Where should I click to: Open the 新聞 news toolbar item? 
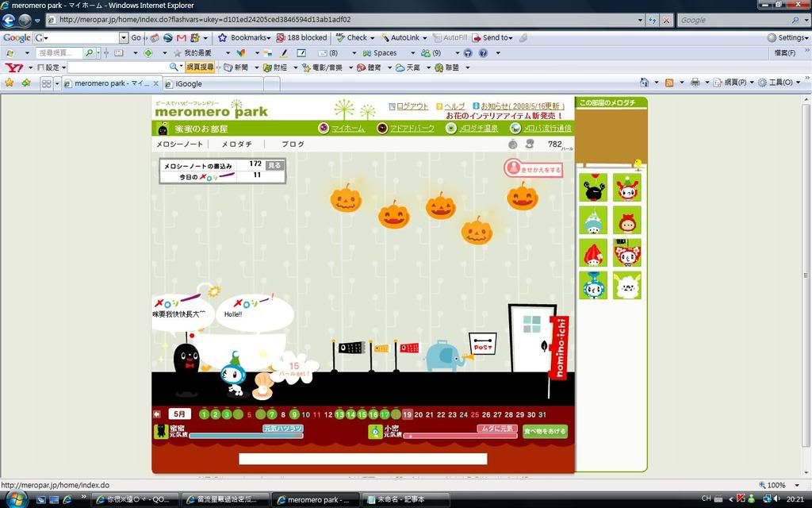pyautogui.click(x=236, y=67)
